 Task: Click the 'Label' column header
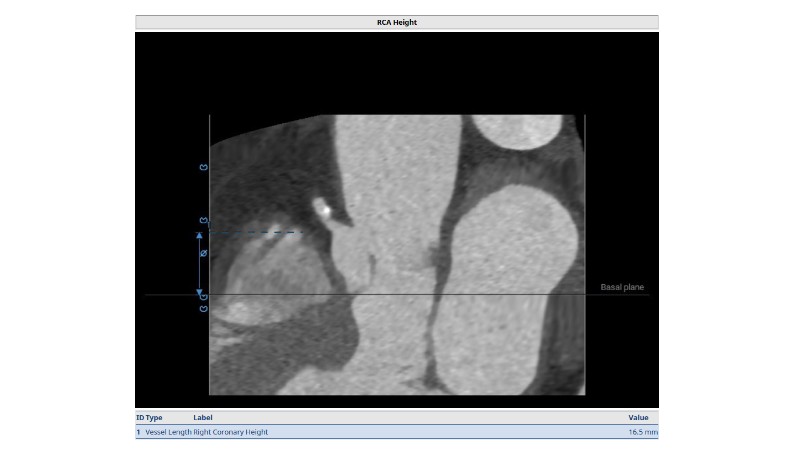[202, 417]
